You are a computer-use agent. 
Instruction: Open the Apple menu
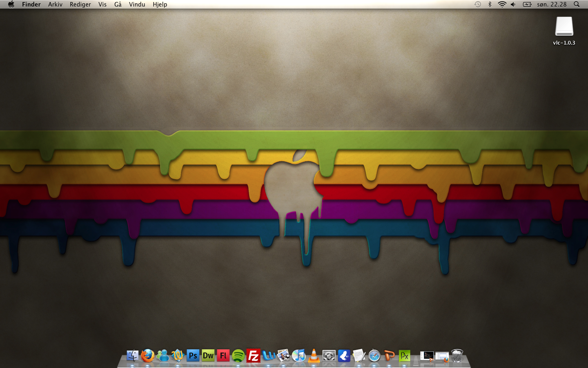[x=11, y=4]
